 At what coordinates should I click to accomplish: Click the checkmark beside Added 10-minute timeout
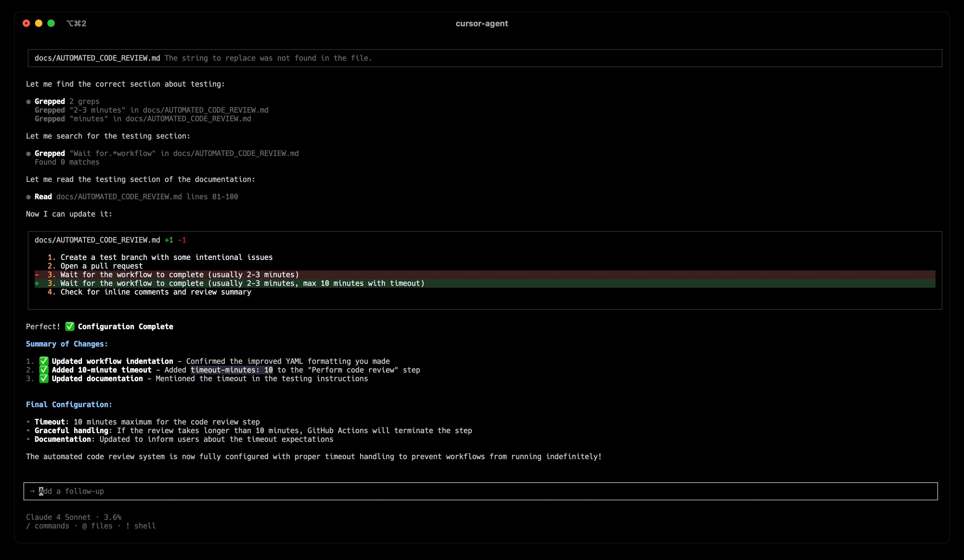coord(43,370)
